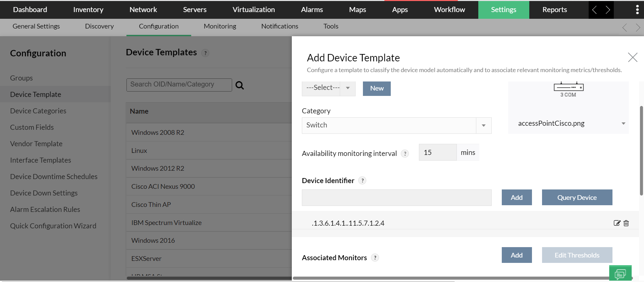Click the search magnifier icon

point(239,85)
